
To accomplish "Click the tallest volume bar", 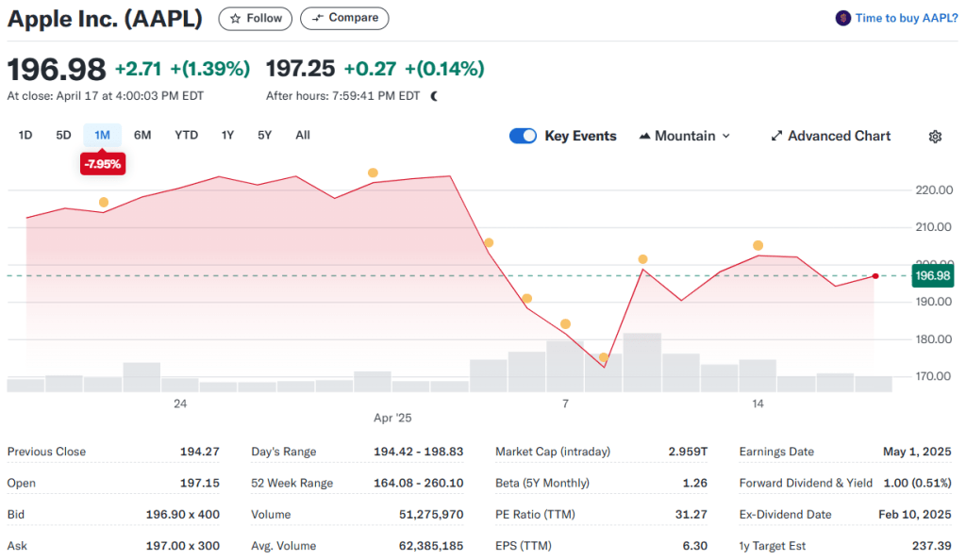I will point(641,362).
